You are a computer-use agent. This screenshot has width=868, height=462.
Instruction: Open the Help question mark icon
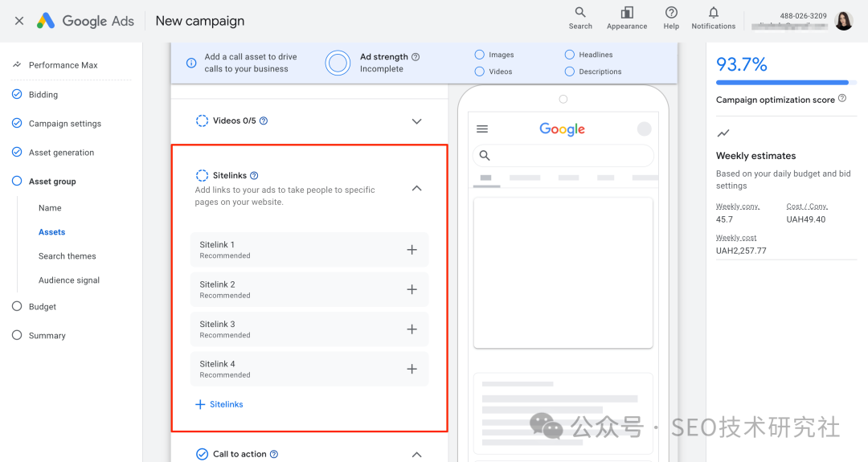671,13
